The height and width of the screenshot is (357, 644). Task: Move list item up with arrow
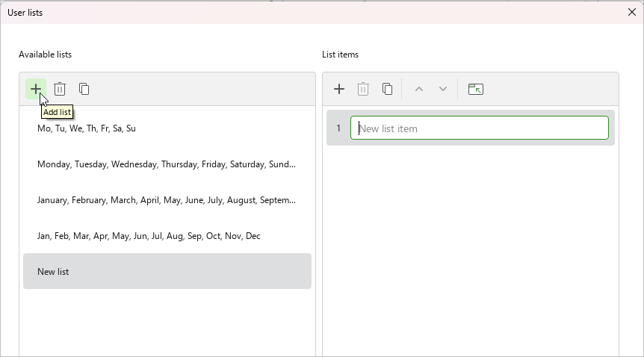tap(419, 89)
